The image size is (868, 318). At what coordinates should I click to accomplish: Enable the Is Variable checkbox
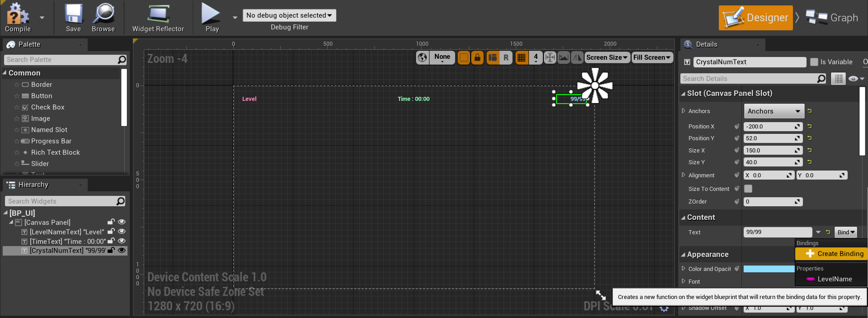(814, 62)
